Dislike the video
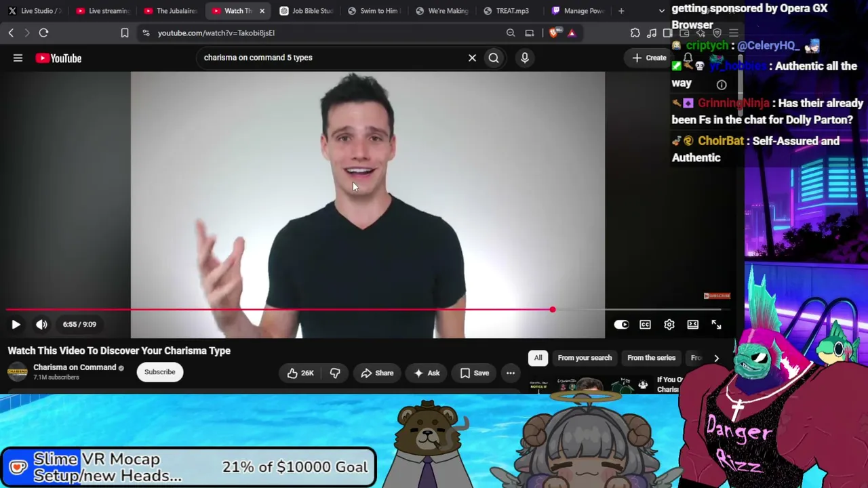This screenshot has height=488, width=868. click(335, 373)
